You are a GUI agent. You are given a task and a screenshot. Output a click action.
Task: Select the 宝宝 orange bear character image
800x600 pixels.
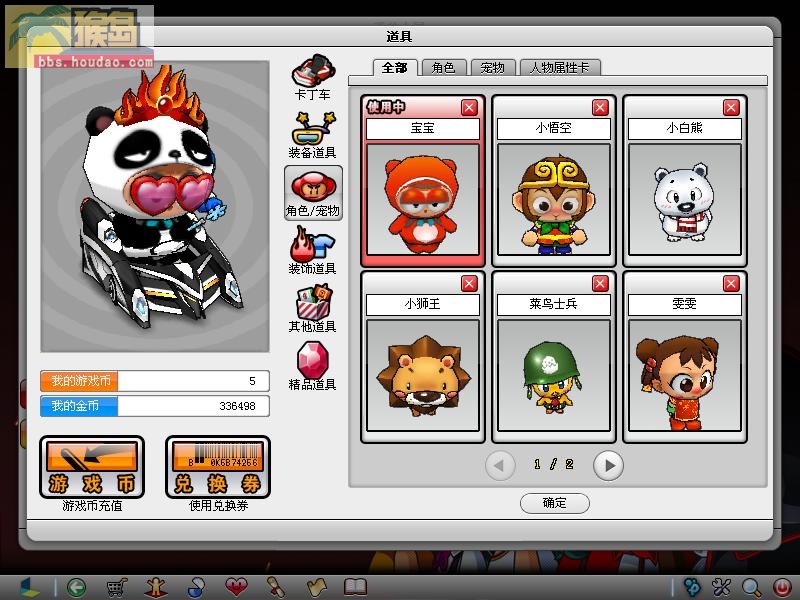tap(423, 199)
